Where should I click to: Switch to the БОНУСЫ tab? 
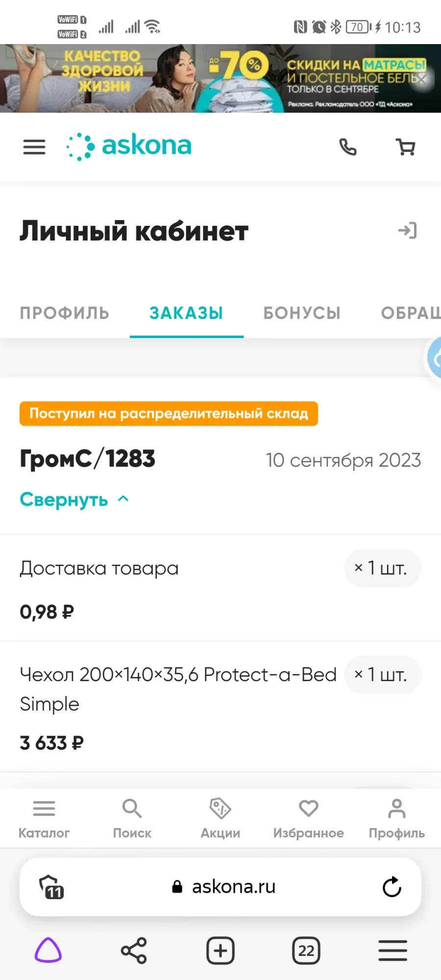302,313
